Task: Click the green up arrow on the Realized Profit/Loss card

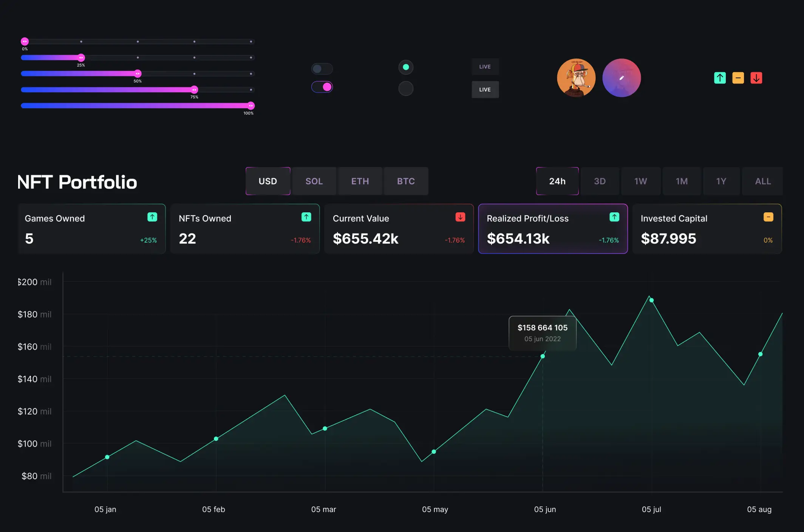Action: (x=614, y=217)
